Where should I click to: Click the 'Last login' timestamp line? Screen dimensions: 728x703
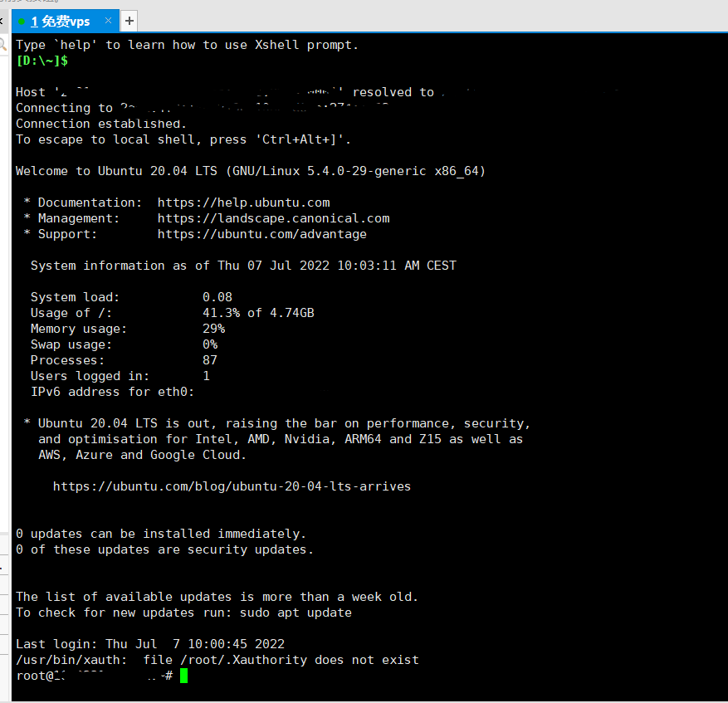pyautogui.click(x=150, y=644)
